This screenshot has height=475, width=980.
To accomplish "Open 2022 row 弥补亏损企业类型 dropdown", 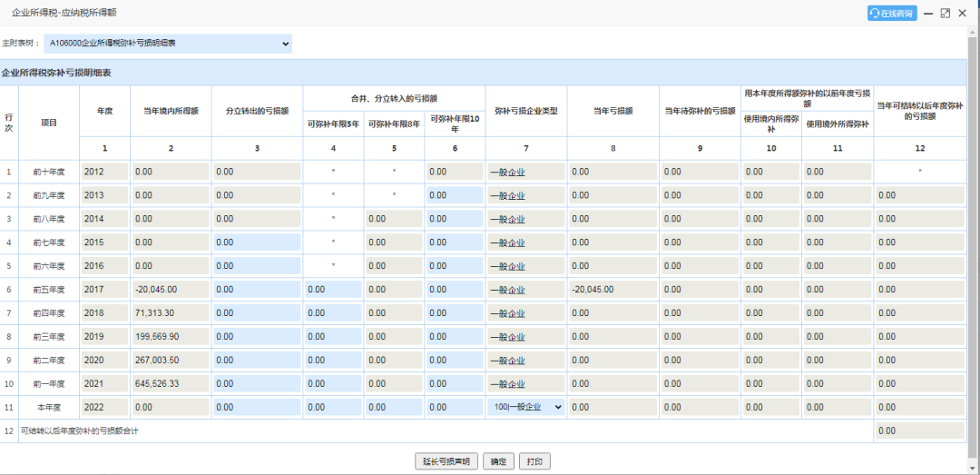I will coord(525,408).
